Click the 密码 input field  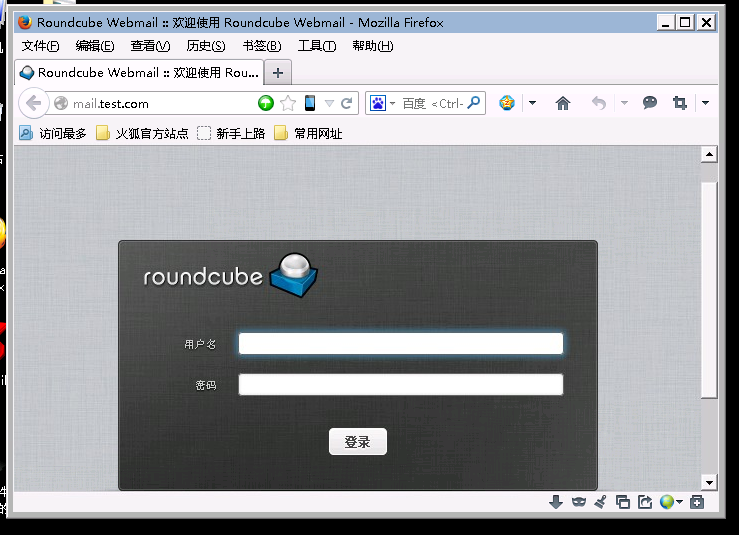tap(401, 384)
